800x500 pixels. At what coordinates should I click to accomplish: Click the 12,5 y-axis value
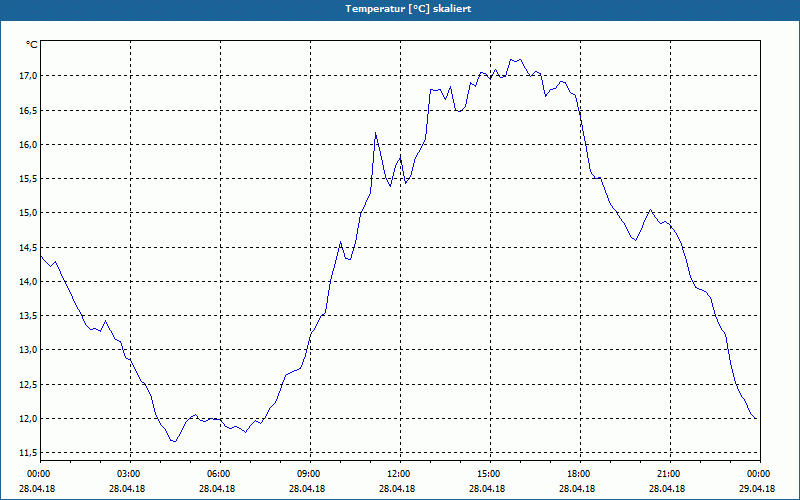(x=28, y=385)
